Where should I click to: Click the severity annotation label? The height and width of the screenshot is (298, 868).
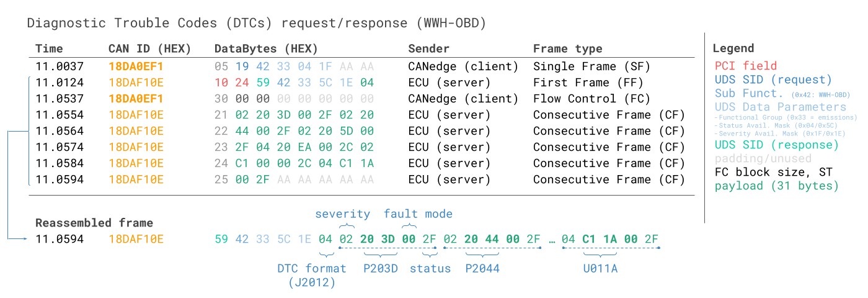343,214
